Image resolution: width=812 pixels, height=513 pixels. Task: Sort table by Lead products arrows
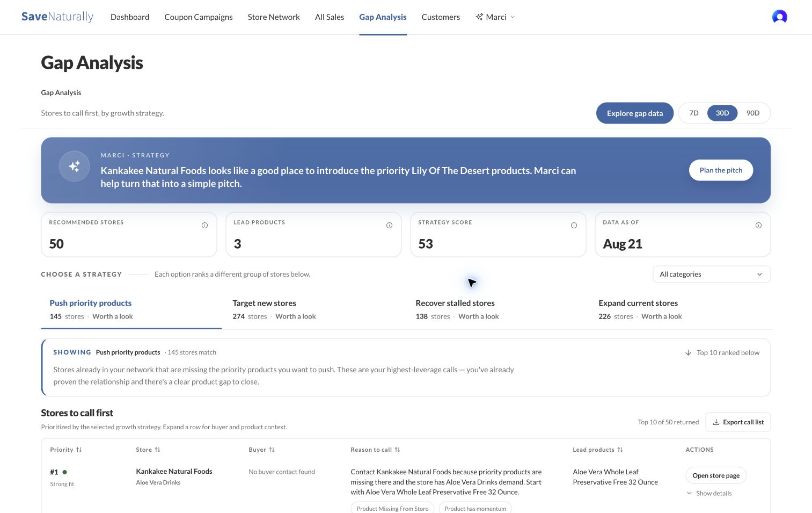[620, 450]
